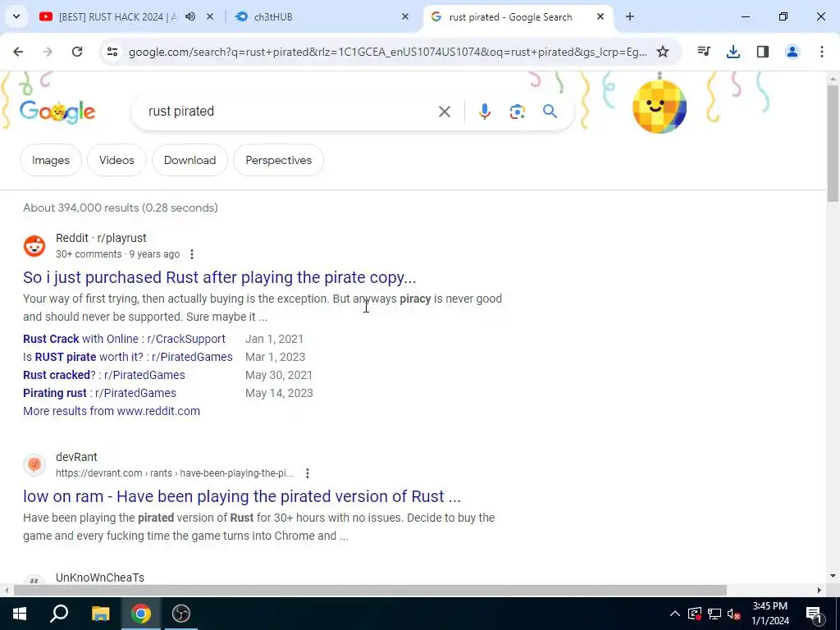Click the disco ball doodle
Viewport: 840px width, 630px height.
pos(660,106)
